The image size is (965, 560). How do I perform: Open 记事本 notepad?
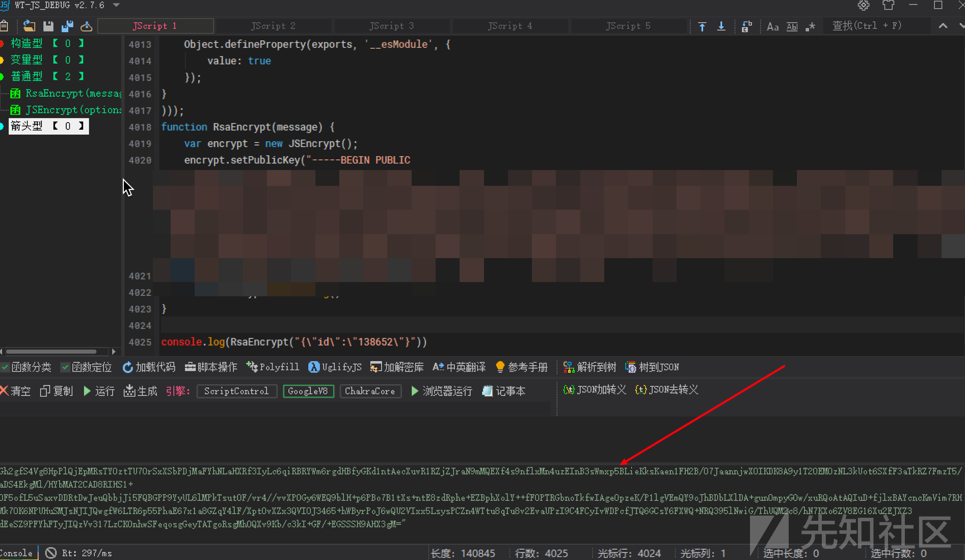(504, 391)
